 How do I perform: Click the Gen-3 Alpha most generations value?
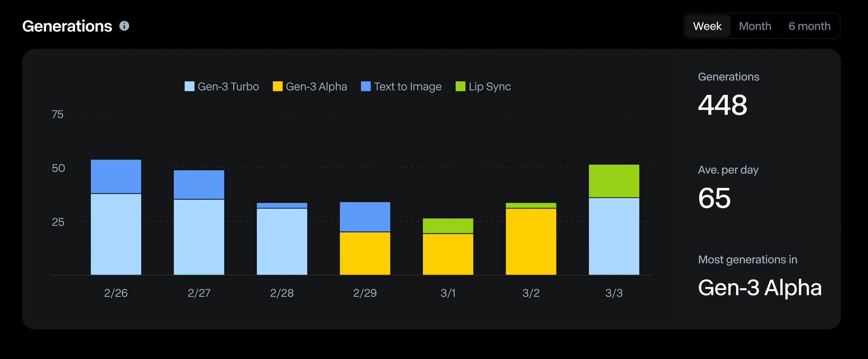click(760, 287)
